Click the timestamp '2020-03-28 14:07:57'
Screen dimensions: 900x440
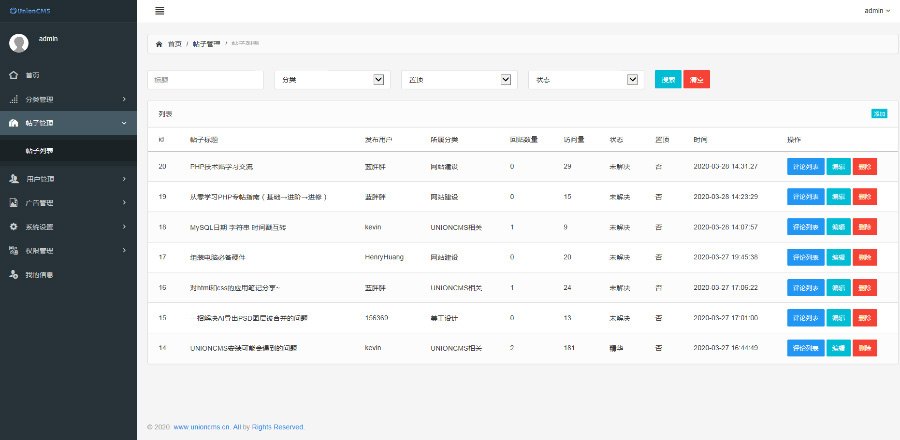[x=726, y=227]
